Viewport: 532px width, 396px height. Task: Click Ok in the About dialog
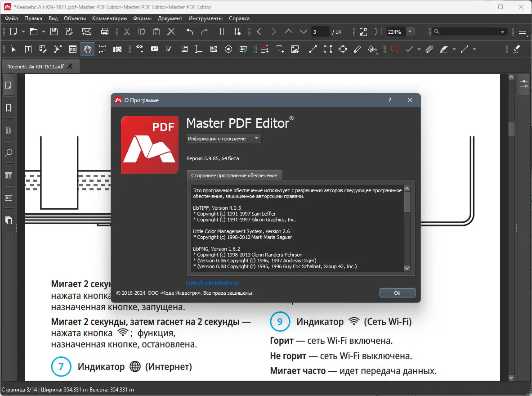tap(397, 293)
